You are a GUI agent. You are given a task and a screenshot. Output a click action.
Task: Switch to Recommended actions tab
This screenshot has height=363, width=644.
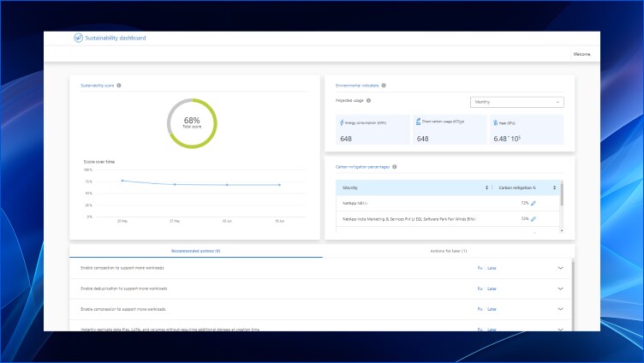pyautogui.click(x=196, y=251)
